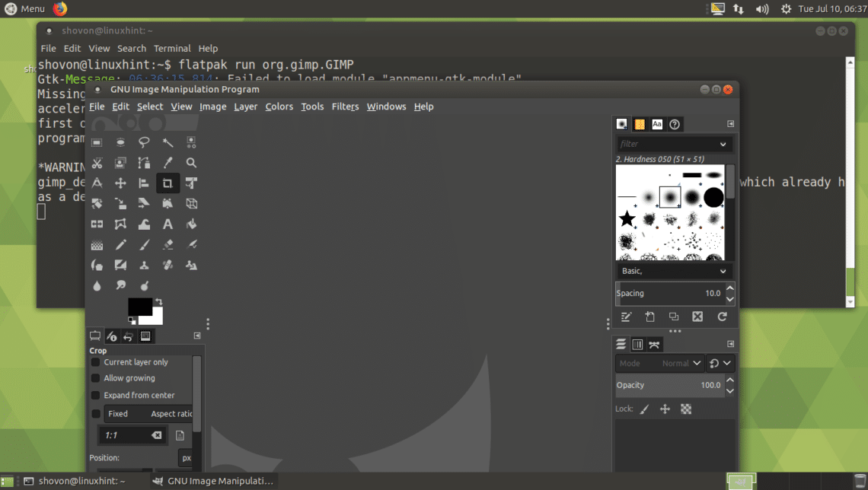Image resolution: width=868 pixels, height=490 pixels.
Task: Enable the Fixed aspect ratio checkbox
Action: pos(95,414)
